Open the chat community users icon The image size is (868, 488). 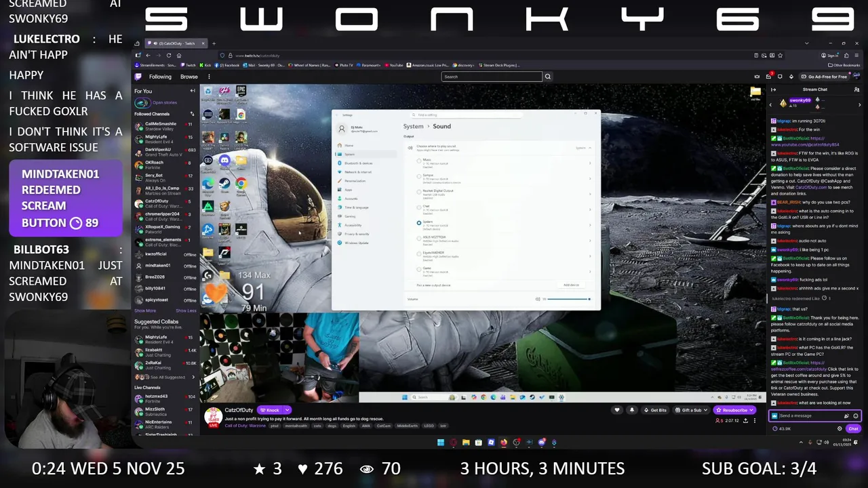(856, 89)
